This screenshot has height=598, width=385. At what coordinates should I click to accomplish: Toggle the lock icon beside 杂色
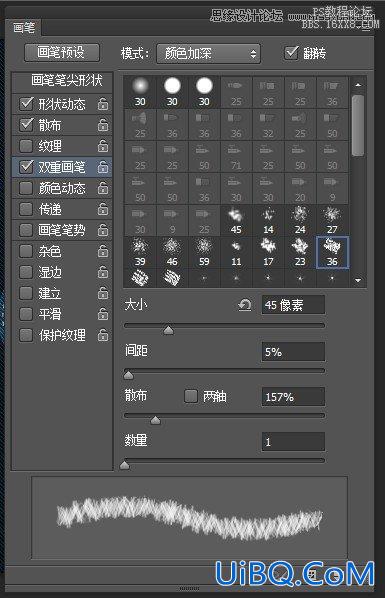pos(103,251)
